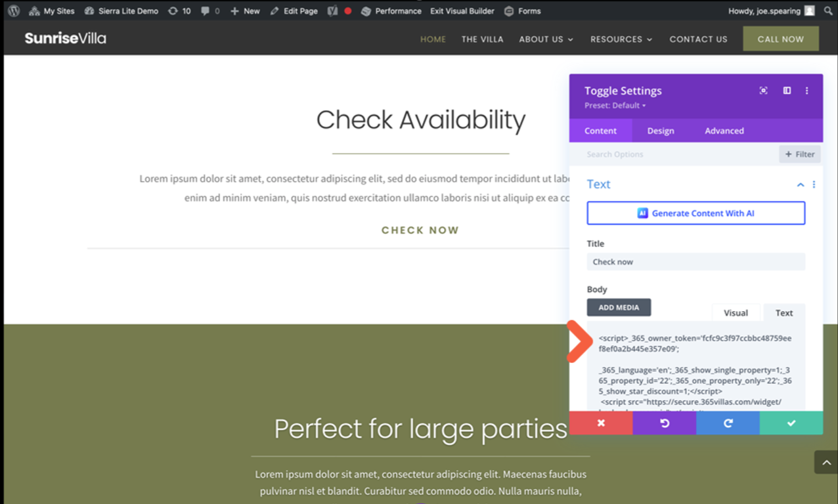The width and height of the screenshot is (838, 504).
Task: Open CONTACT US navigation link
Action: 698,39
